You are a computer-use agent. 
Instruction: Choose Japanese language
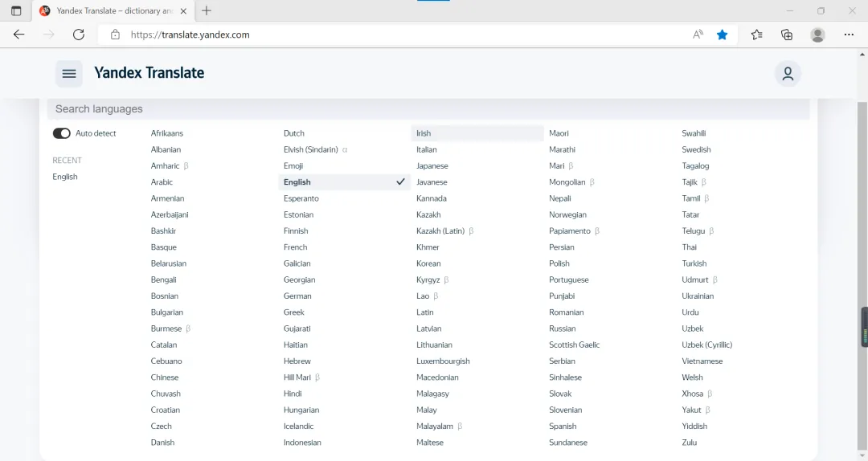(432, 166)
